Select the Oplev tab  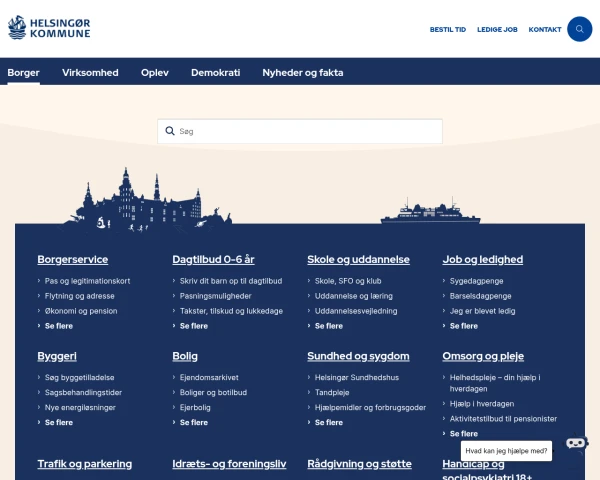[x=155, y=72]
